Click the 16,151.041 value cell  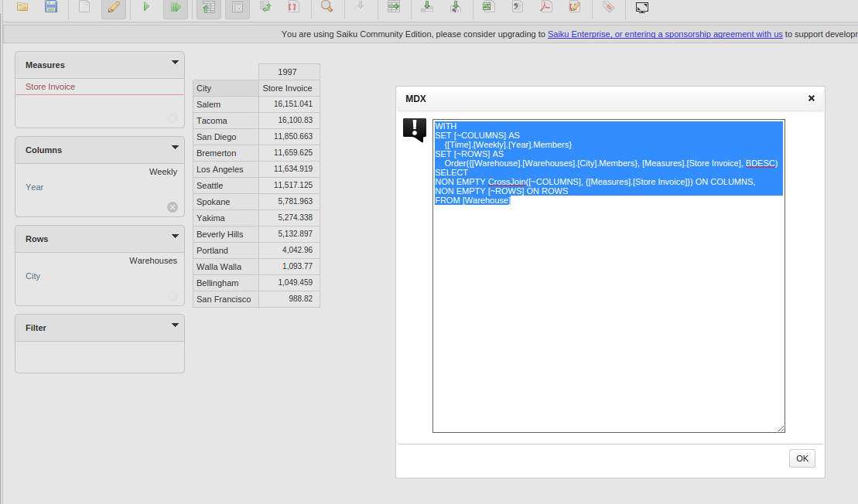[289, 104]
